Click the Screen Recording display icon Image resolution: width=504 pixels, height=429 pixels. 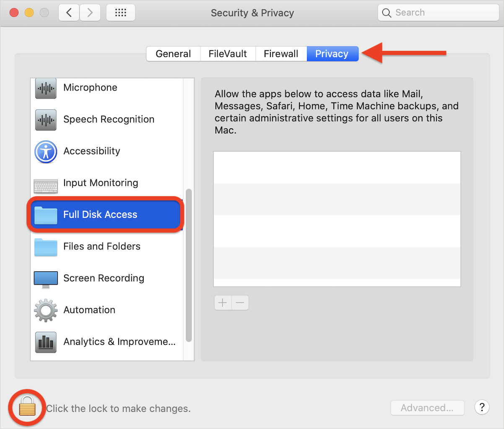(46, 279)
